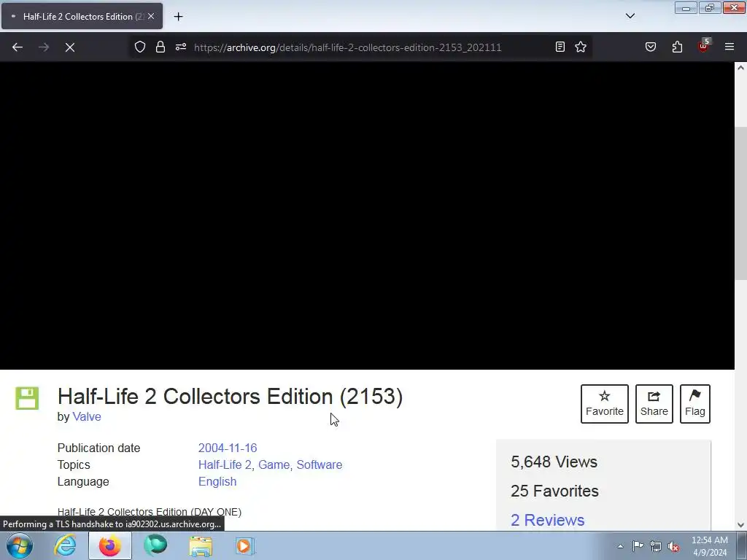Open Valve creator link
This screenshot has width=747, height=560.
coord(87,416)
